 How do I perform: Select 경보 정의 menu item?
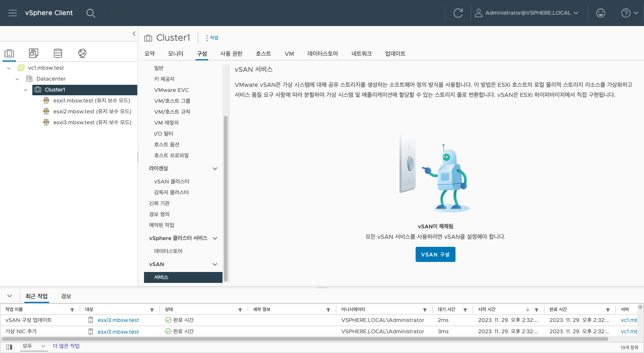click(x=159, y=214)
